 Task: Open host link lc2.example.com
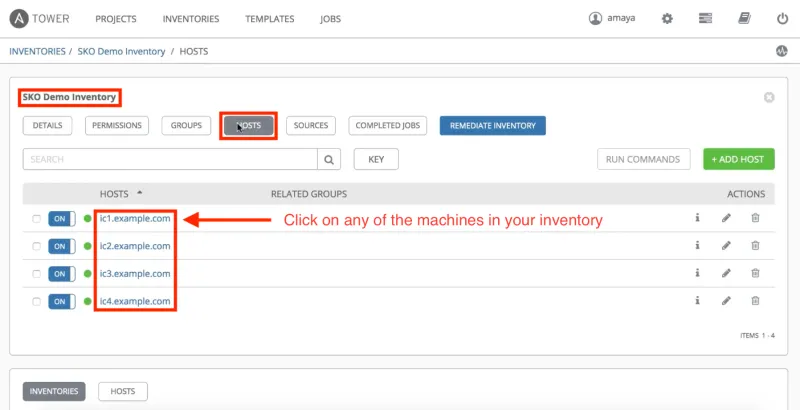[135, 246]
